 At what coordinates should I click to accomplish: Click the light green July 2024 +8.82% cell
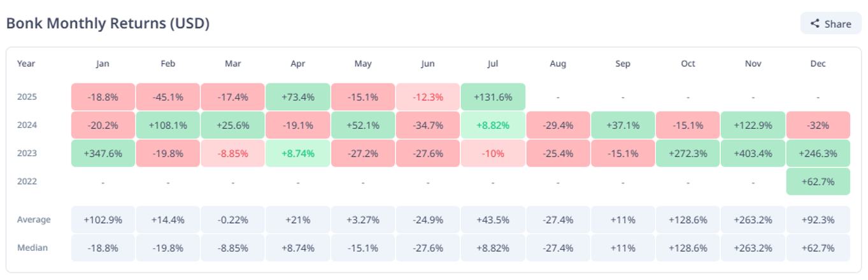click(494, 125)
